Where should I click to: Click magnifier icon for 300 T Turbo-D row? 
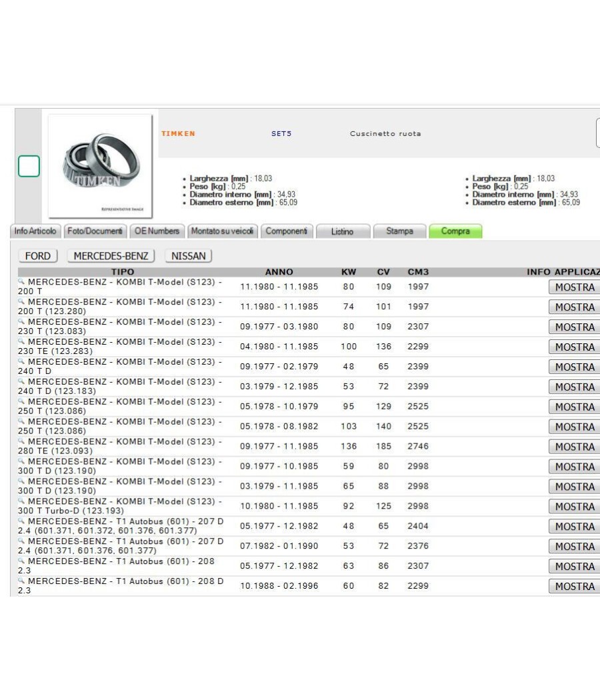pos(21,501)
